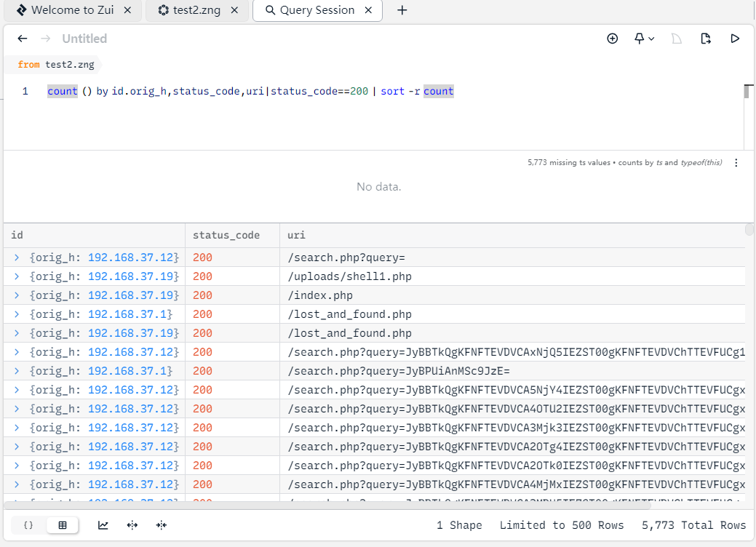Expand the /uploads/shell1.php row id record
Screen dimensions: 756x547
click(x=17, y=276)
